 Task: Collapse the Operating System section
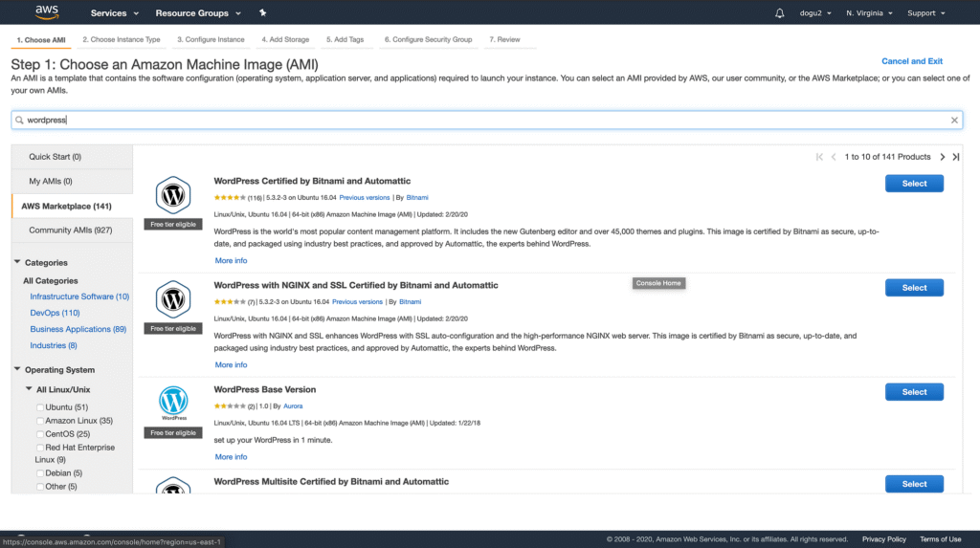(x=17, y=369)
